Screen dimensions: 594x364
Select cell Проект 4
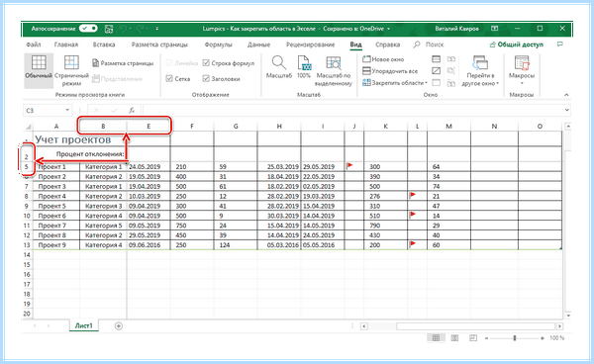(56, 196)
